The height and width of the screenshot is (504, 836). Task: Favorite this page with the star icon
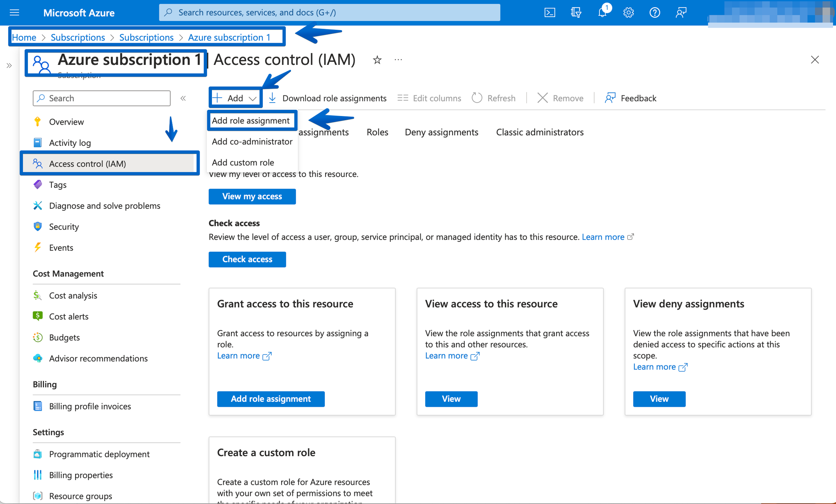(x=377, y=60)
